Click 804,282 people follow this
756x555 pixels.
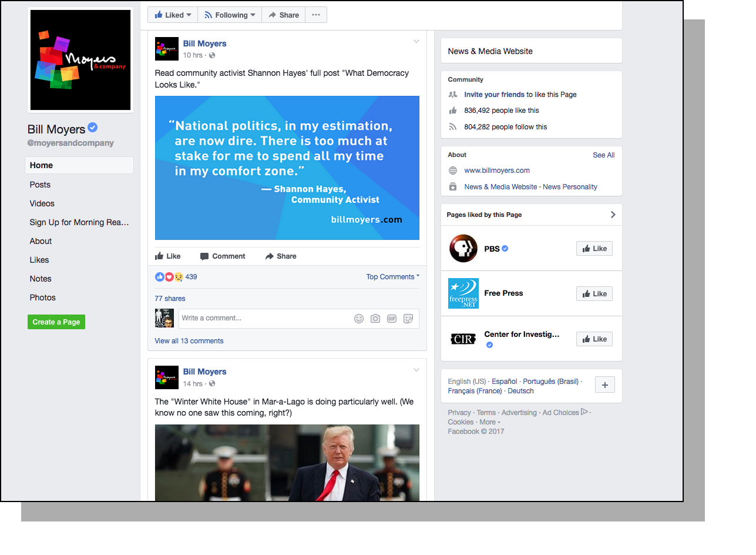point(505,127)
